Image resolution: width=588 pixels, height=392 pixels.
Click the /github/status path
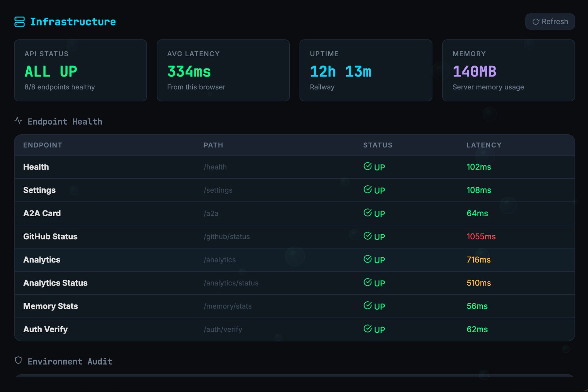tap(227, 237)
